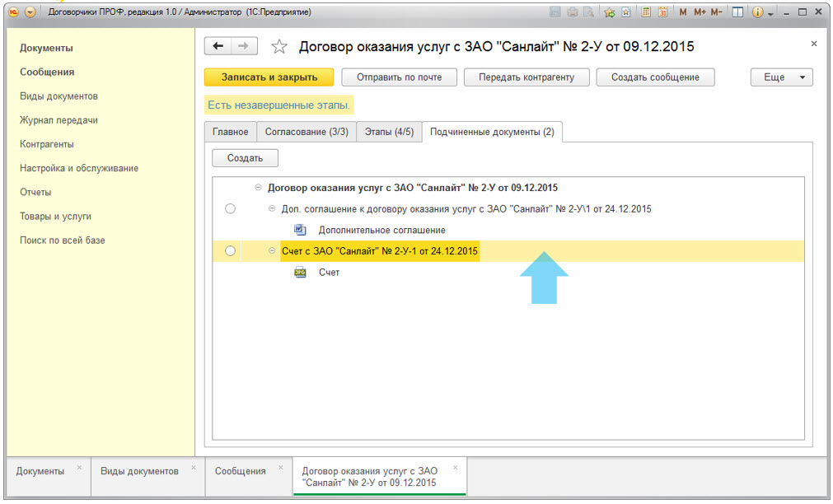Collapse root Договор оказания услуг tree node
The height and width of the screenshot is (504, 833).
point(258,187)
